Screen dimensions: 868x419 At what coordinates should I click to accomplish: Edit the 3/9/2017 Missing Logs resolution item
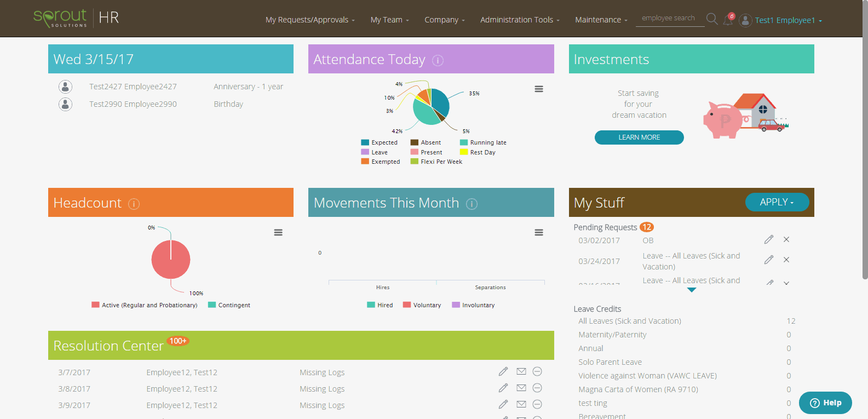coord(503,404)
